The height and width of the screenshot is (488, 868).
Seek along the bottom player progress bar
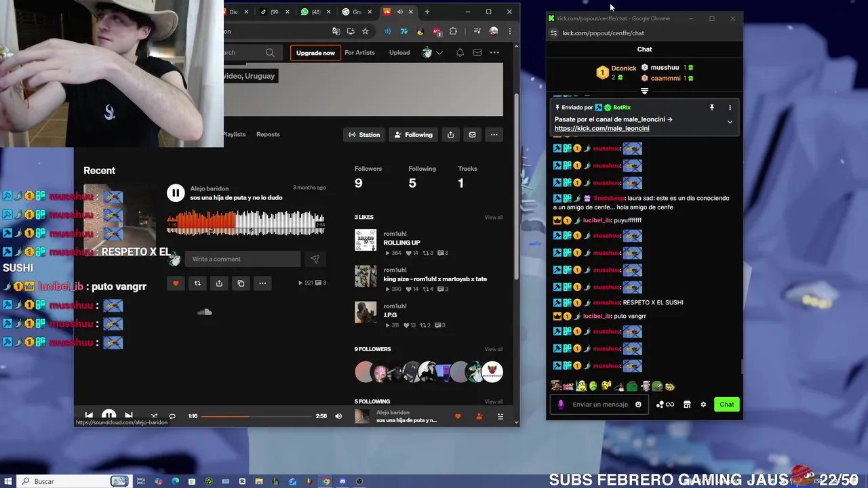tap(256, 416)
